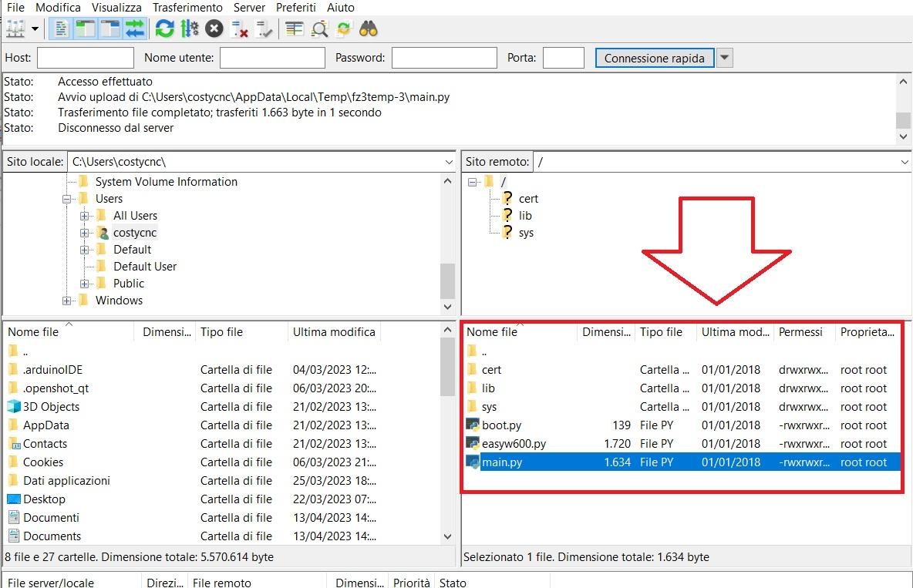Expand the costycnc folder node
The width and height of the screenshot is (913, 588).
coord(84,233)
